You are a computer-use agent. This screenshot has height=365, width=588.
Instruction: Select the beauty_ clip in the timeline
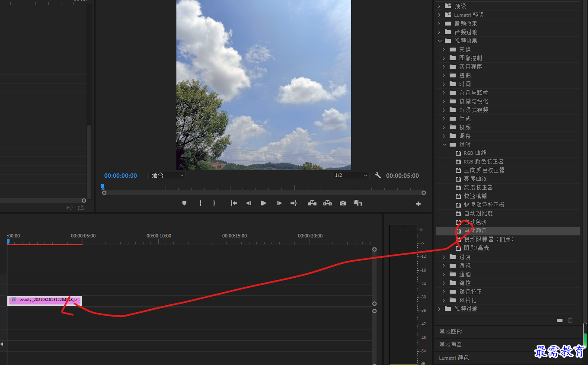45,300
